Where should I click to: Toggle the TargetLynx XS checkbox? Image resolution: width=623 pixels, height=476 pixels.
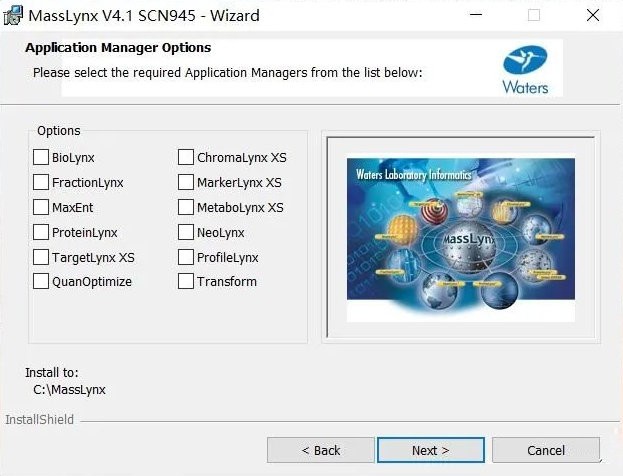tap(41, 257)
